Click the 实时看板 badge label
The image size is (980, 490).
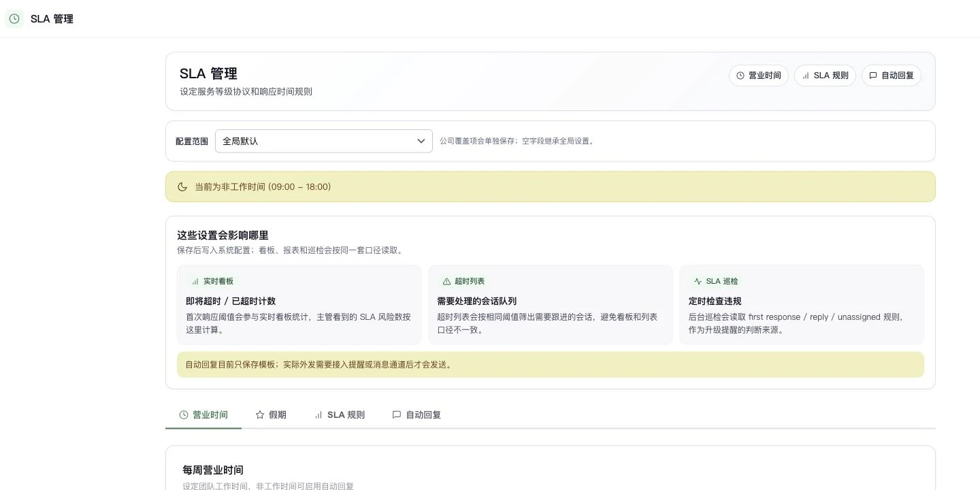coord(218,281)
